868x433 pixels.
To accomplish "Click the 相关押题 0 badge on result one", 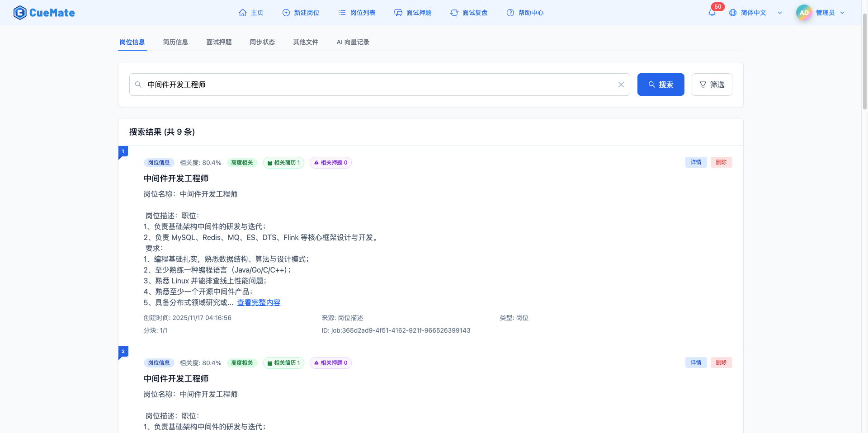I will click(x=330, y=163).
